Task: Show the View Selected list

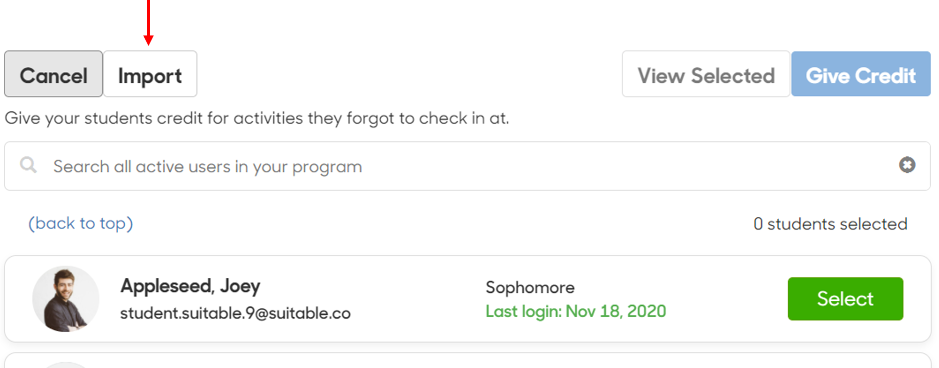Action: [706, 74]
